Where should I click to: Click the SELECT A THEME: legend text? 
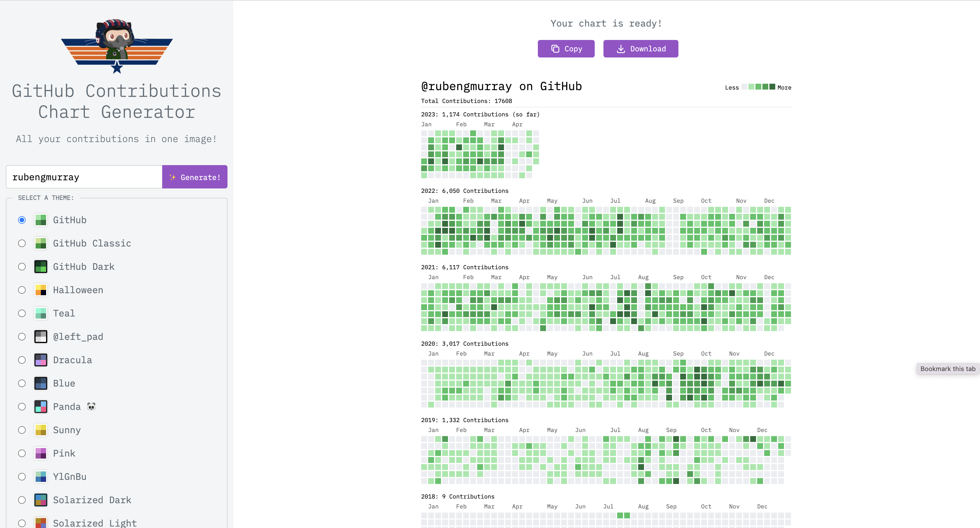tap(46, 198)
